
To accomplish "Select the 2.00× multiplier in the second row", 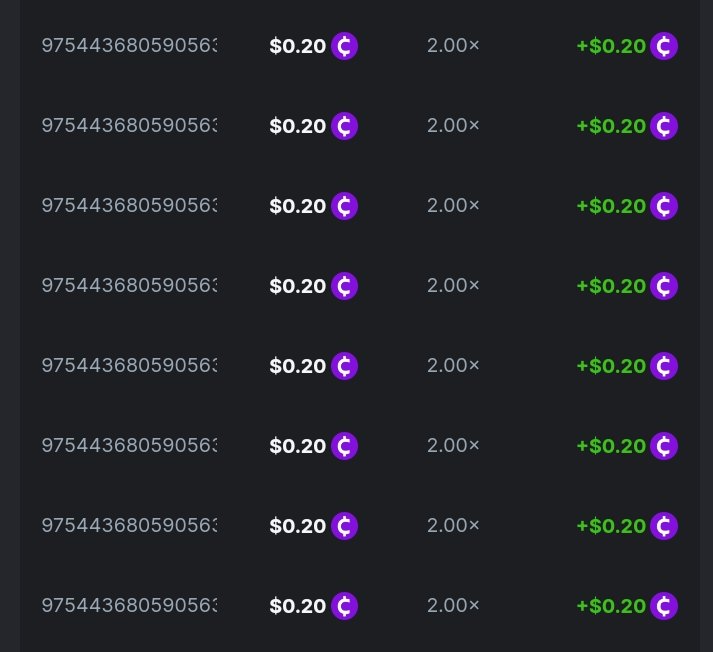I will pos(453,126).
